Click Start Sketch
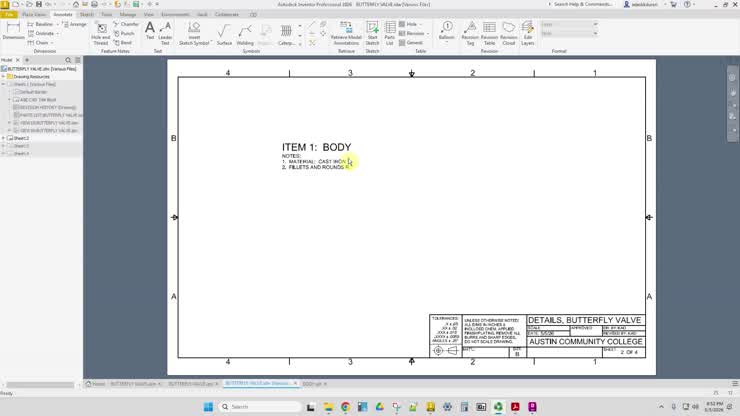The height and width of the screenshot is (416, 740). click(x=372, y=33)
